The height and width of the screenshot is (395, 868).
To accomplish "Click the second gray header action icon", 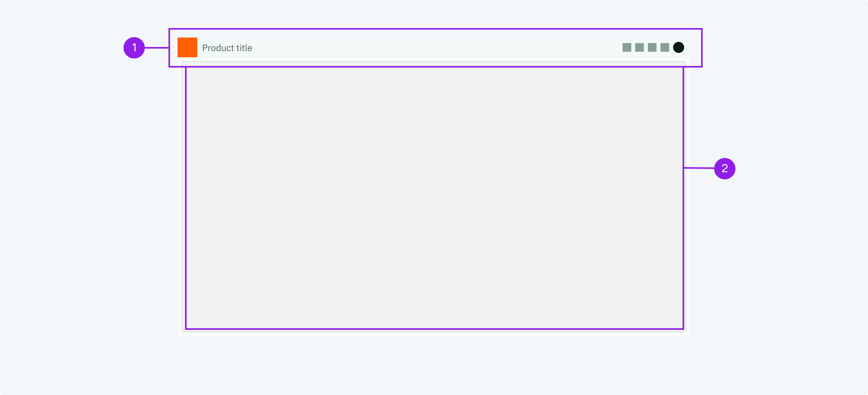I will 640,47.
